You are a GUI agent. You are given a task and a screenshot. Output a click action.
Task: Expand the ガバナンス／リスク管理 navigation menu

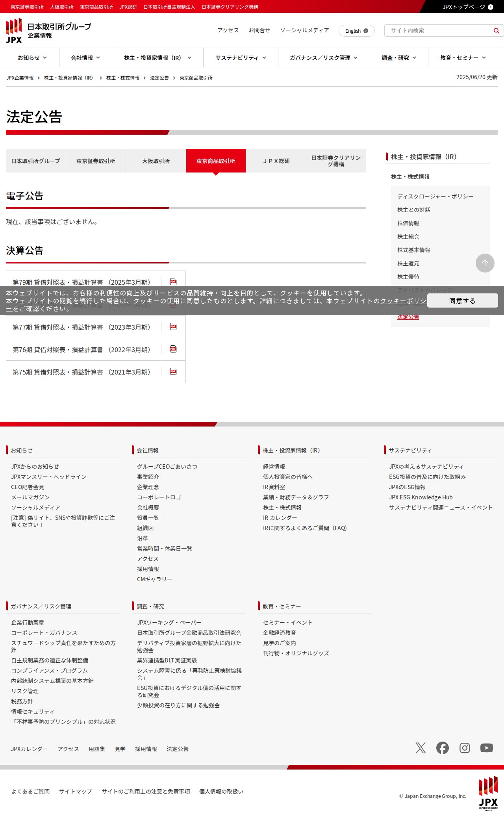point(324,58)
